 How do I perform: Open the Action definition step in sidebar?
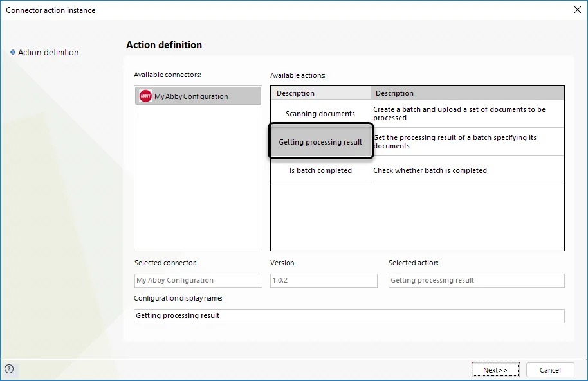click(48, 53)
